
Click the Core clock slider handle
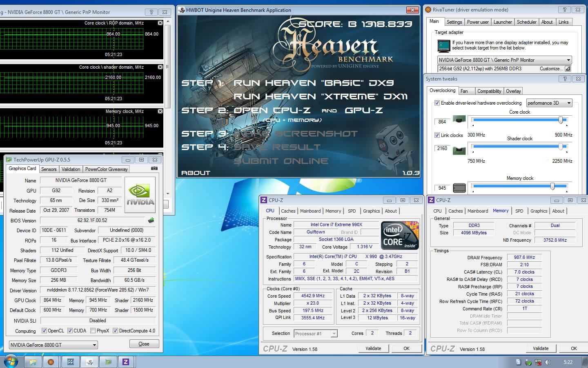(561, 120)
